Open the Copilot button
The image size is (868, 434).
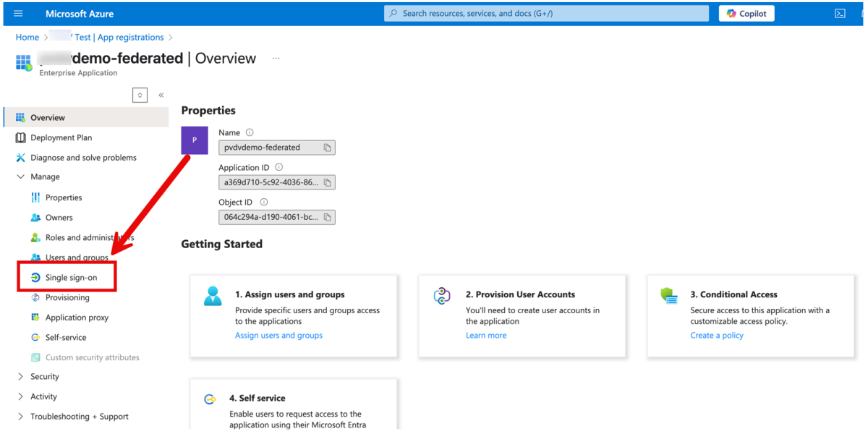(x=746, y=14)
